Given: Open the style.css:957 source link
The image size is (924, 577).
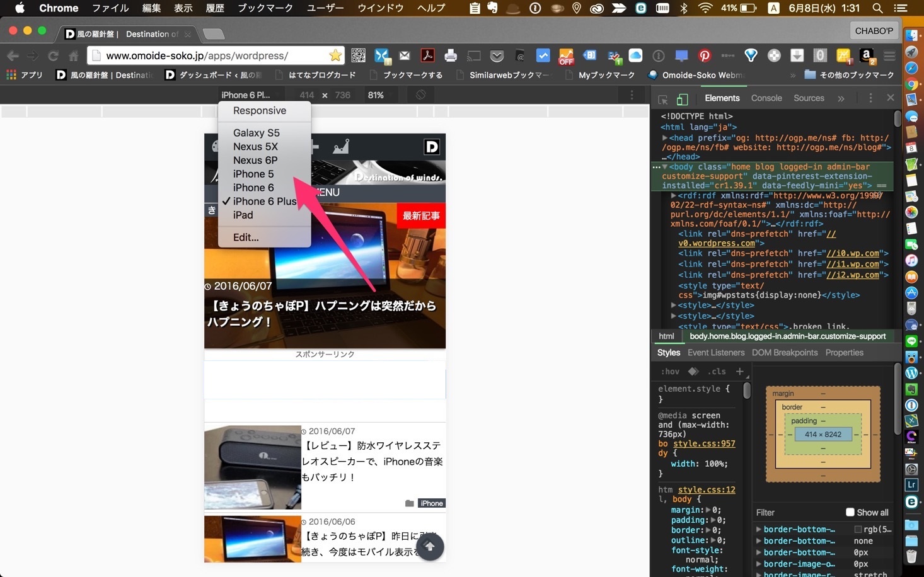Looking at the screenshot, I should coord(704,443).
